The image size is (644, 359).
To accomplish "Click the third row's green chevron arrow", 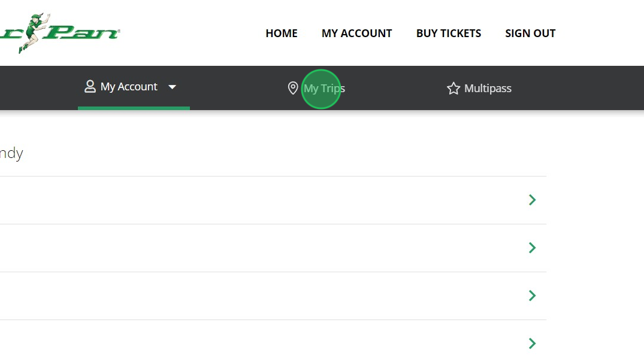I will pyautogui.click(x=532, y=296).
